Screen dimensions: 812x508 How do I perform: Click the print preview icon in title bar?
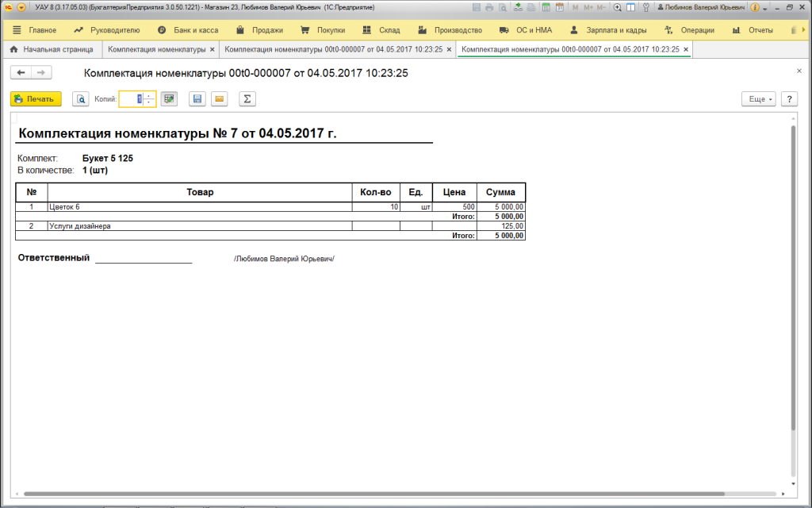pos(502,8)
